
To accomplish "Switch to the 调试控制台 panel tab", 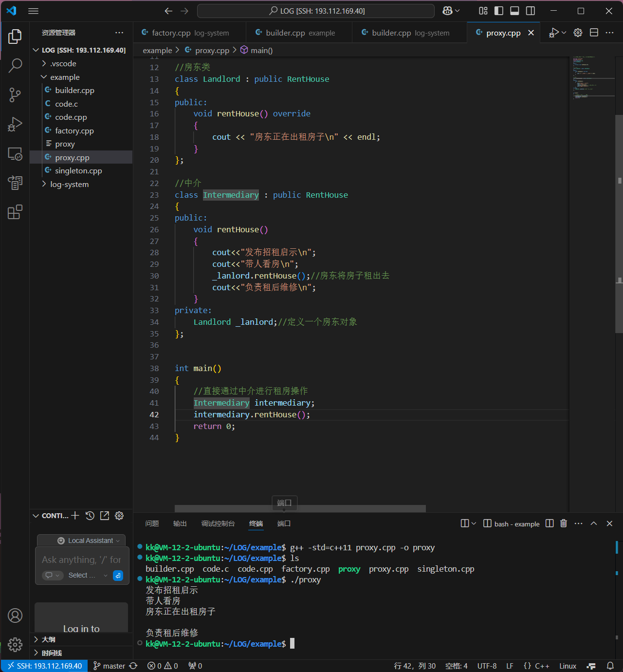I will coord(218,523).
